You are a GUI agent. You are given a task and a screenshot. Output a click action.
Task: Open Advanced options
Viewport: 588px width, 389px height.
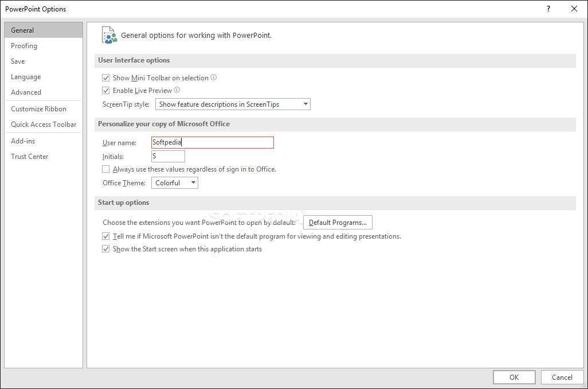tap(44, 92)
